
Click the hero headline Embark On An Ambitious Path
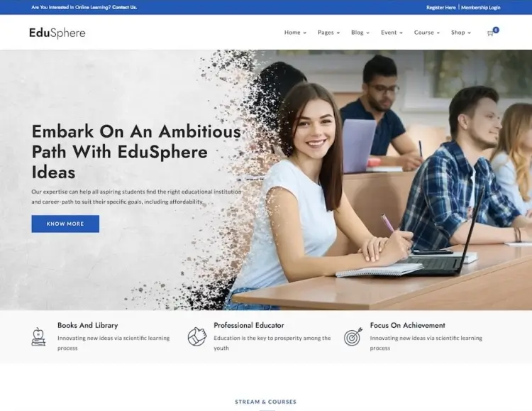(x=136, y=152)
